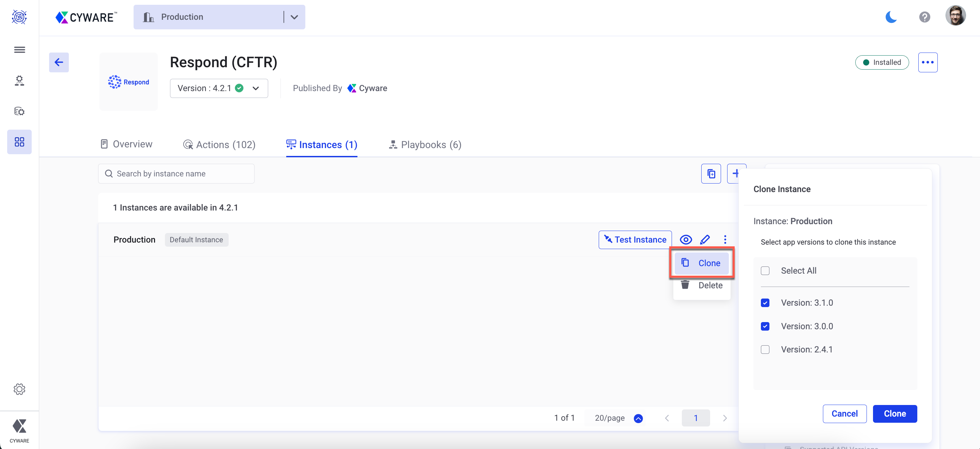Viewport: 980px width, 449px height.
Task: Check Version: 2.4.1 checkbox
Action: tap(765, 350)
